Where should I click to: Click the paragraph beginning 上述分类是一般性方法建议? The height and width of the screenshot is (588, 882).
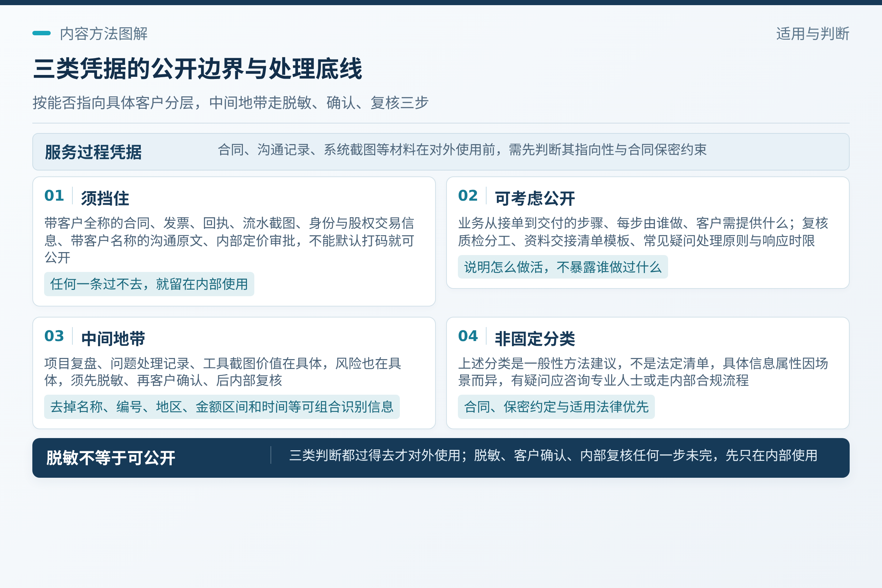(643, 372)
